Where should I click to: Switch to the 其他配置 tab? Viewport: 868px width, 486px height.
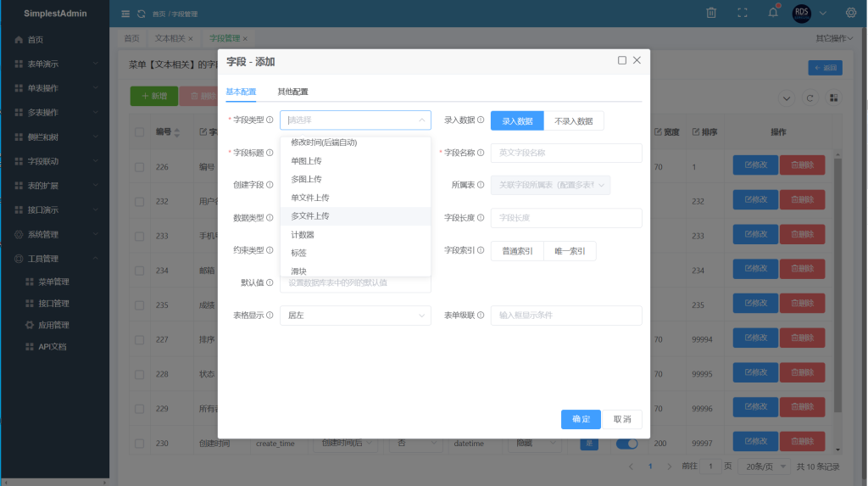[292, 92]
